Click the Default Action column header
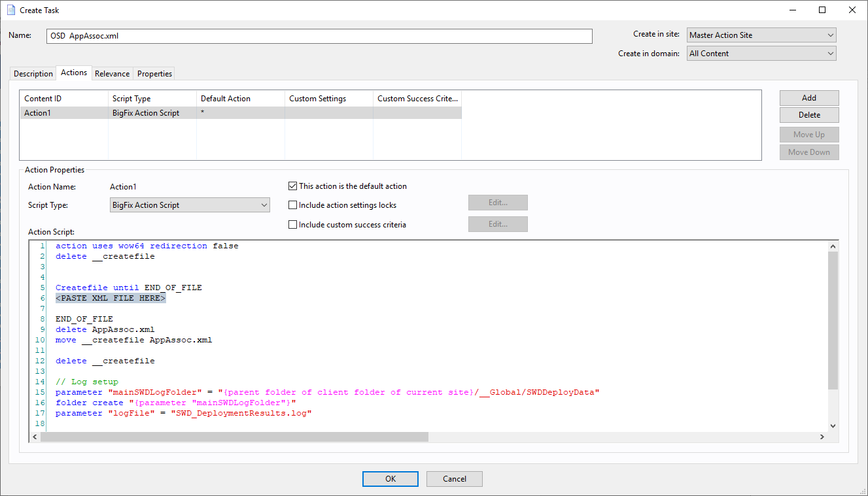This screenshot has width=868, height=496. click(x=241, y=99)
